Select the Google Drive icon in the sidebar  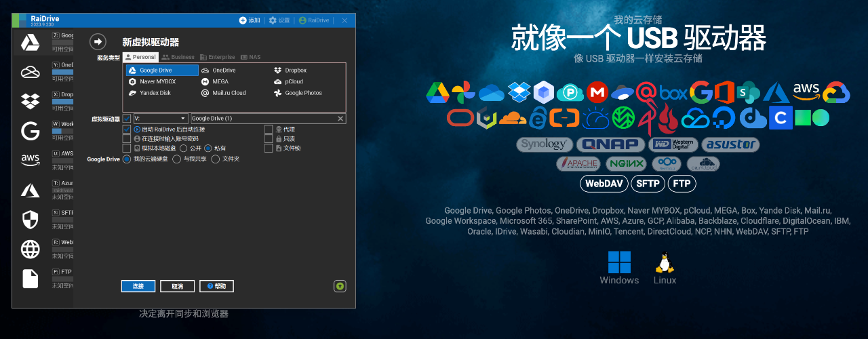click(30, 43)
